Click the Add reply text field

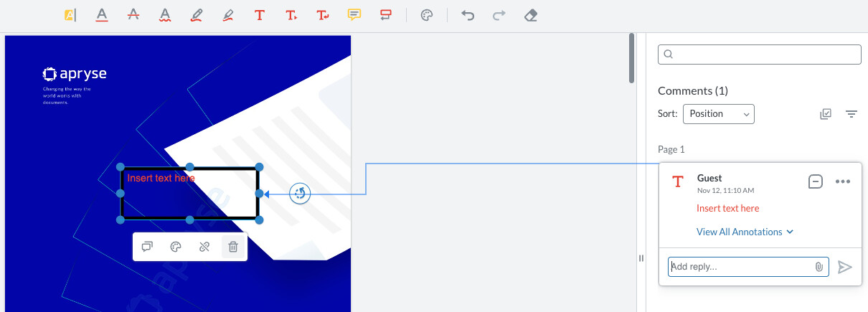pyautogui.click(x=739, y=267)
